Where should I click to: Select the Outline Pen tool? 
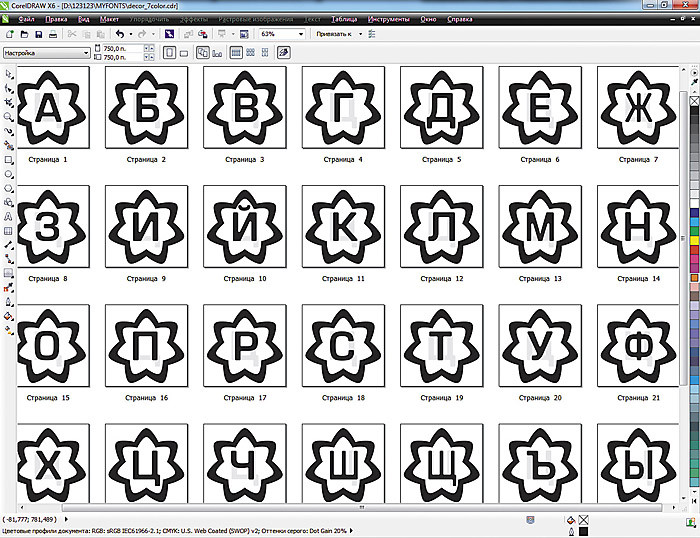[8, 302]
